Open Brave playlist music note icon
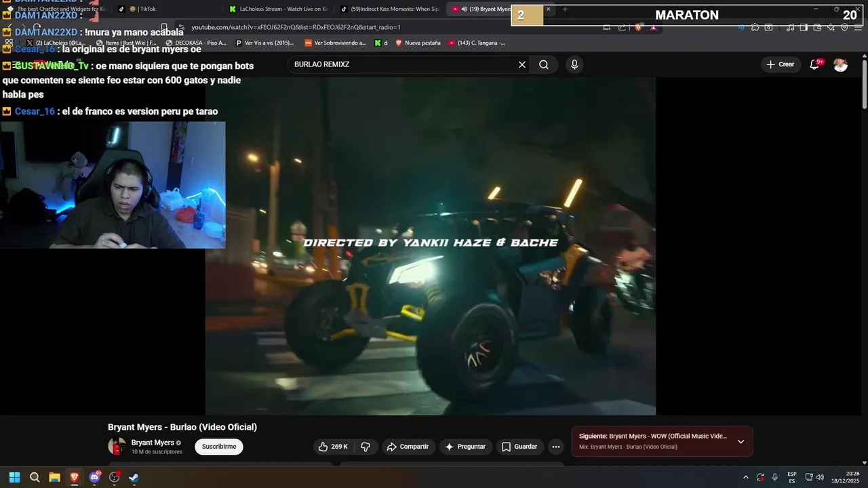 tap(790, 28)
